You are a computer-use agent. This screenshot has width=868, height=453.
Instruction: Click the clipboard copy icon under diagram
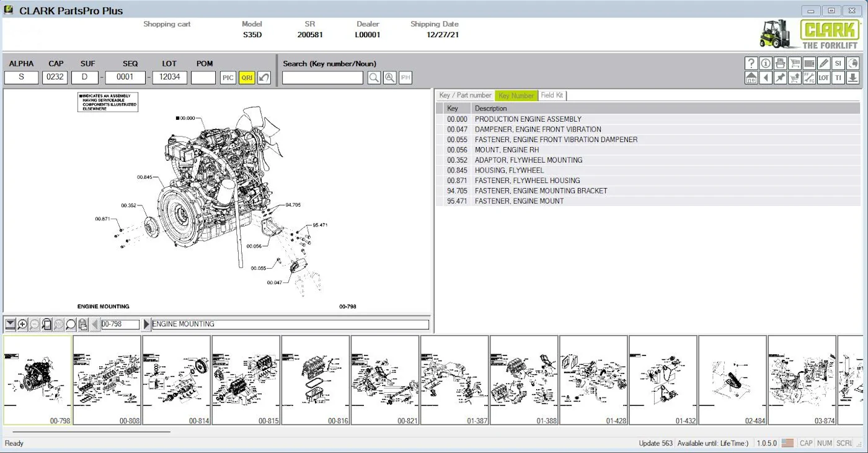pyautogui.click(x=83, y=324)
